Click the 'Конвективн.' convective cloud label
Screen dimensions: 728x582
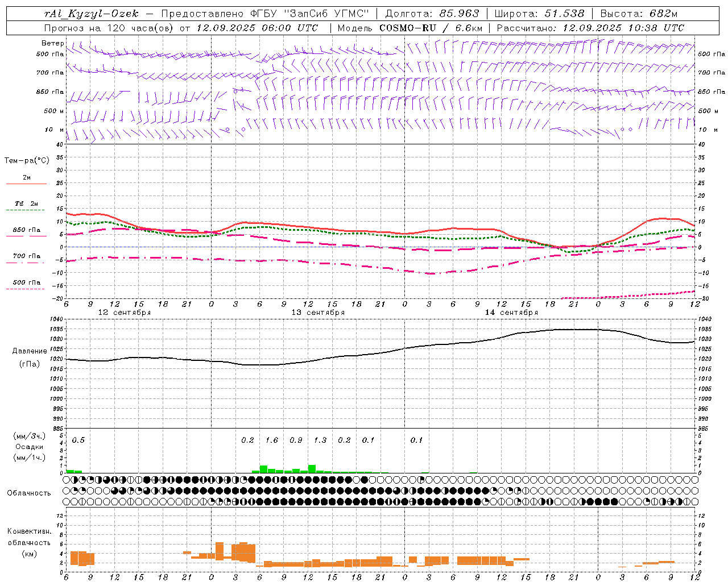(29, 531)
